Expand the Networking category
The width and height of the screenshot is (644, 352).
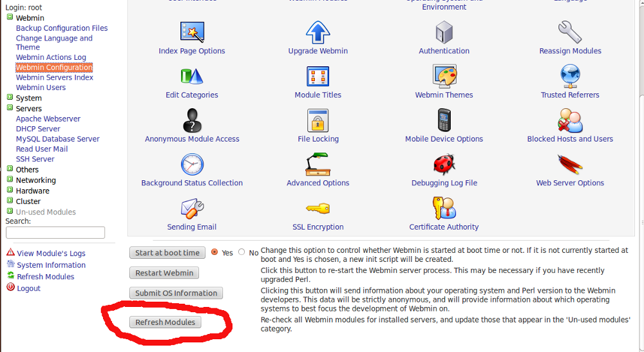10,180
